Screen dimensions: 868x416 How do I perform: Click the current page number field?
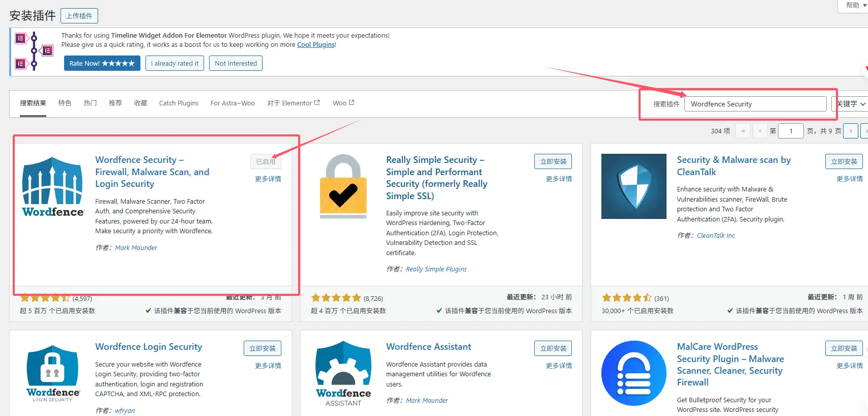(x=791, y=131)
